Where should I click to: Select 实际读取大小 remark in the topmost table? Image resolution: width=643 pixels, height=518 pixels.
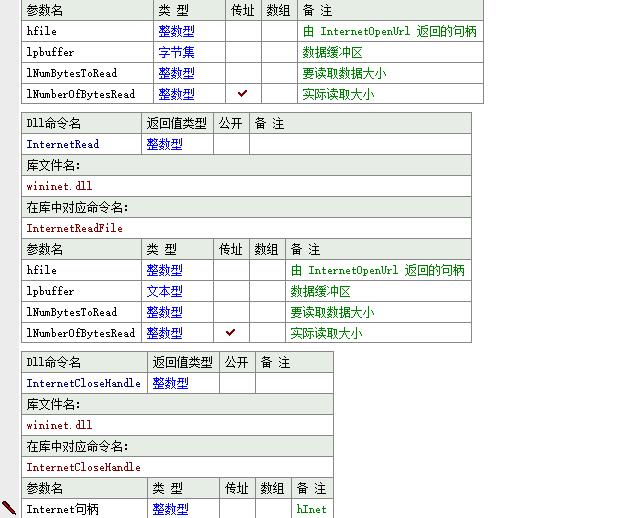[338, 94]
